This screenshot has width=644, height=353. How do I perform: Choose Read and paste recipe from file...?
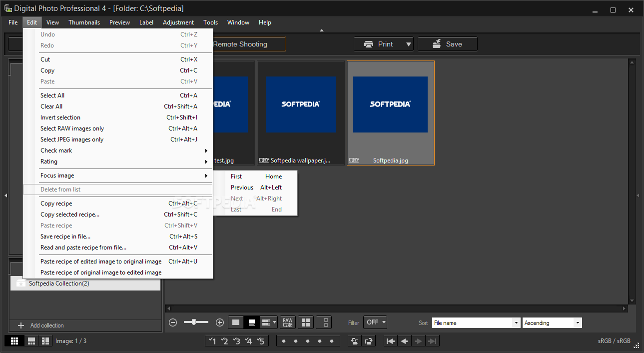tap(118, 247)
